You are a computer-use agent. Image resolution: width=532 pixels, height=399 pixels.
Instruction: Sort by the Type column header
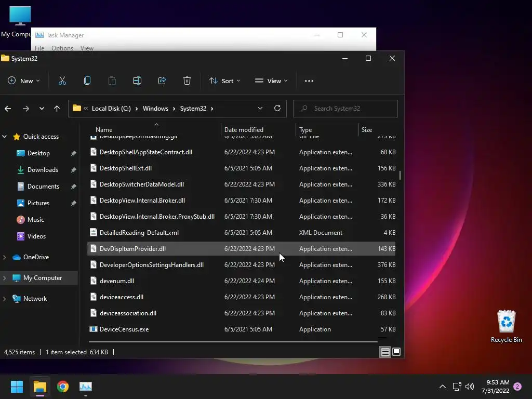click(x=305, y=129)
